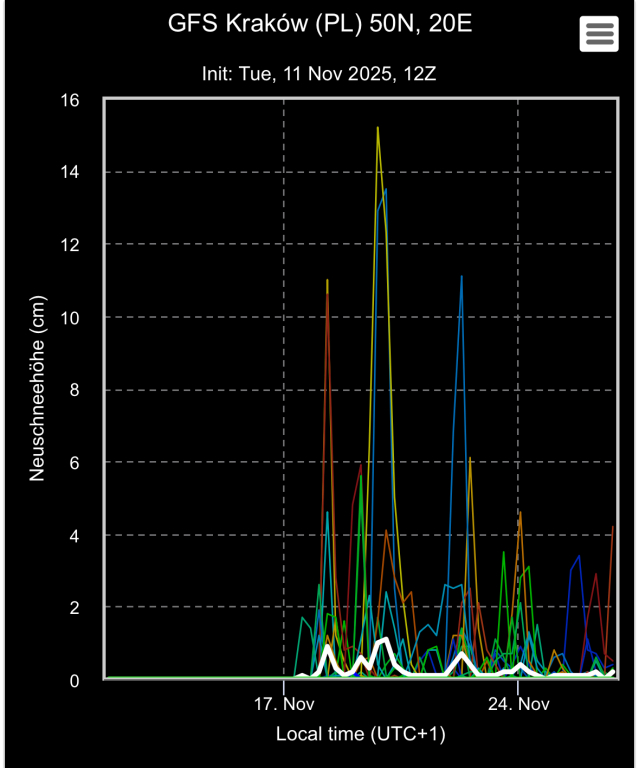Image resolution: width=639 pixels, height=768 pixels.
Task: Click the white mean line's highest peak
Action: [x=384, y=639]
